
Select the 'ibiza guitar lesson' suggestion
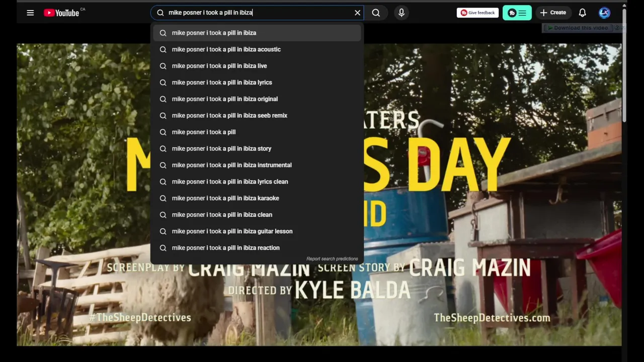257,231
